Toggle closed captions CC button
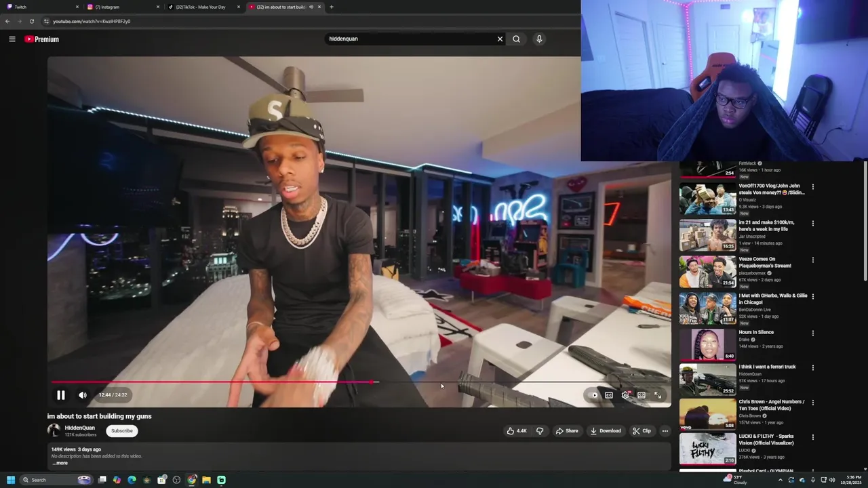The height and width of the screenshot is (488, 868). click(609, 395)
